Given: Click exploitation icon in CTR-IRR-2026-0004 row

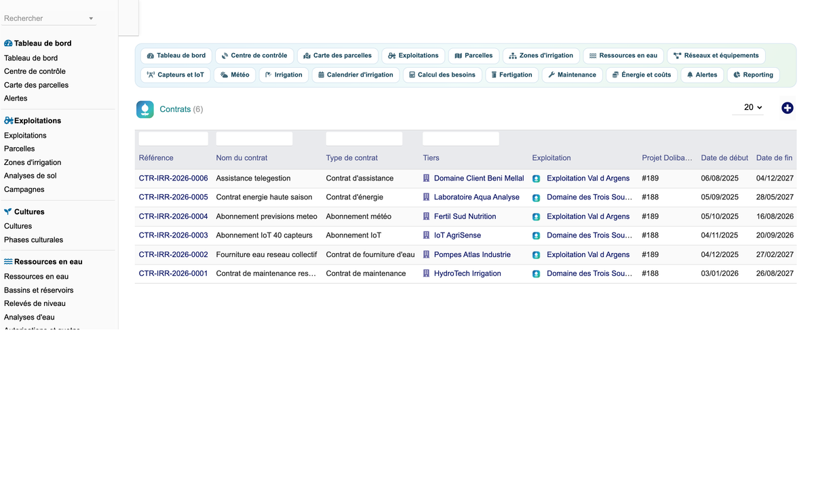Looking at the screenshot, I should pyautogui.click(x=537, y=217).
